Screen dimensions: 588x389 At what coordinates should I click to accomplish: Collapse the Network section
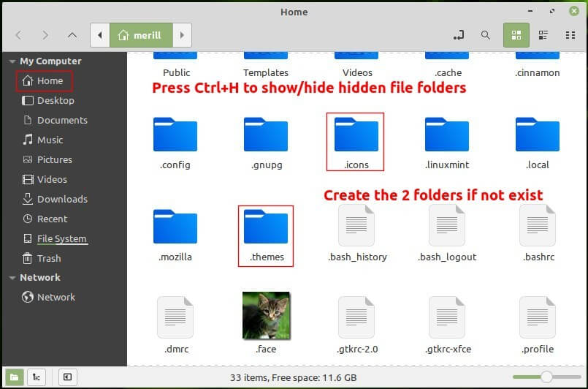(x=12, y=278)
